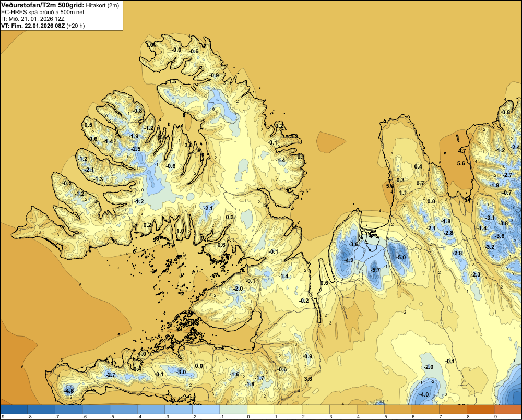The height and width of the screenshot is (420, 522).
Task: Click the 'EC-HRES spá brúuð á 500m net' line
Action: pos(43,12)
